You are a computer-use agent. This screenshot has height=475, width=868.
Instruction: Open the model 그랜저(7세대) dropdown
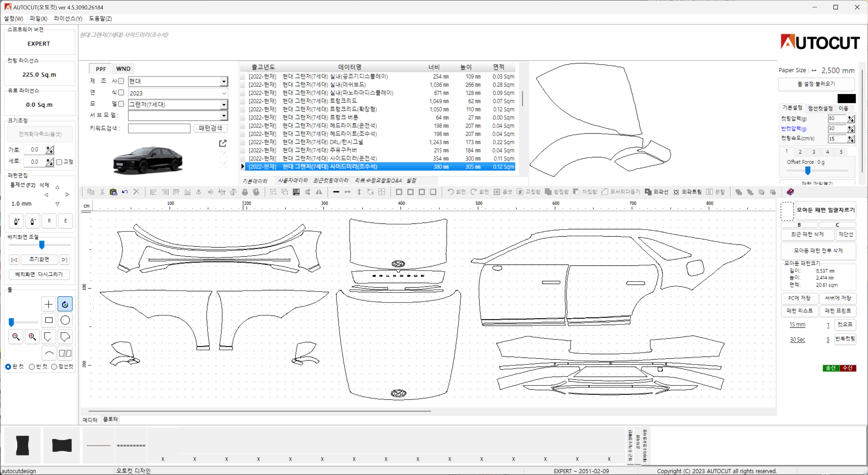click(x=224, y=104)
